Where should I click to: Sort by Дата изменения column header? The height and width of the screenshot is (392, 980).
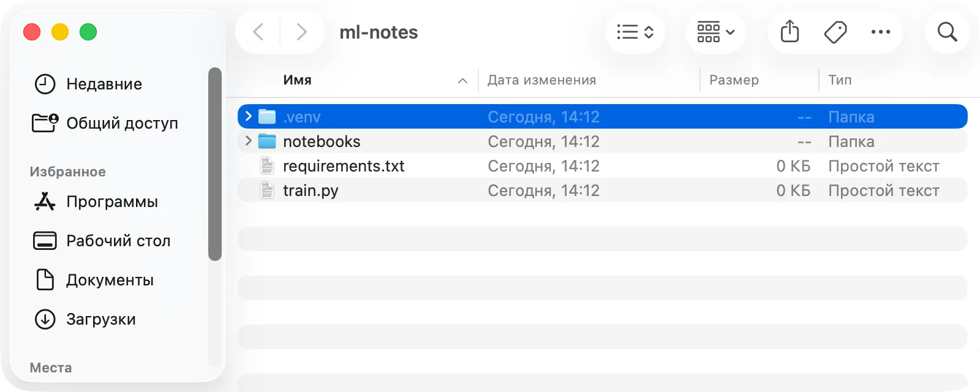point(541,80)
